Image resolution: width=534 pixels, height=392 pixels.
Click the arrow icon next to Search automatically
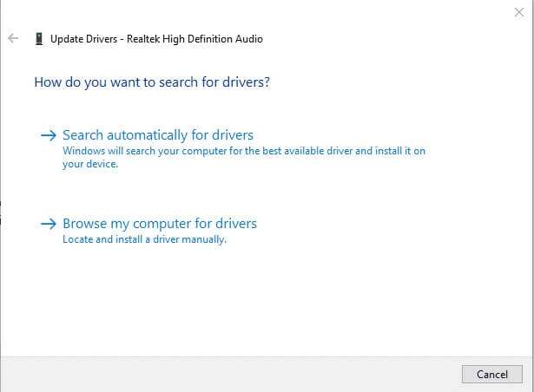click(49, 135)
